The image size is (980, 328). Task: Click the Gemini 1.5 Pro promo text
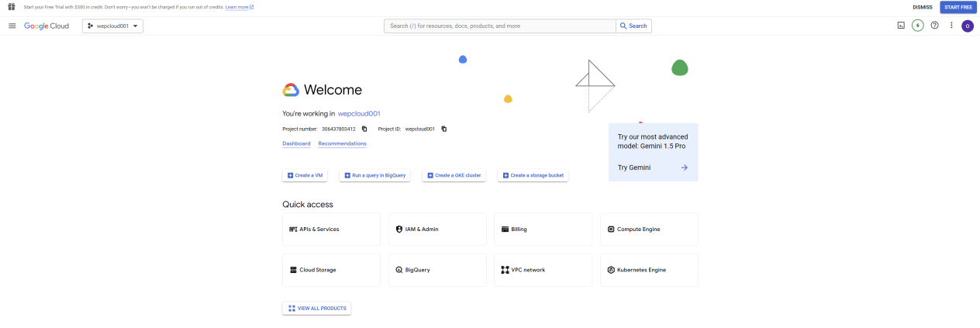[653, 141]
